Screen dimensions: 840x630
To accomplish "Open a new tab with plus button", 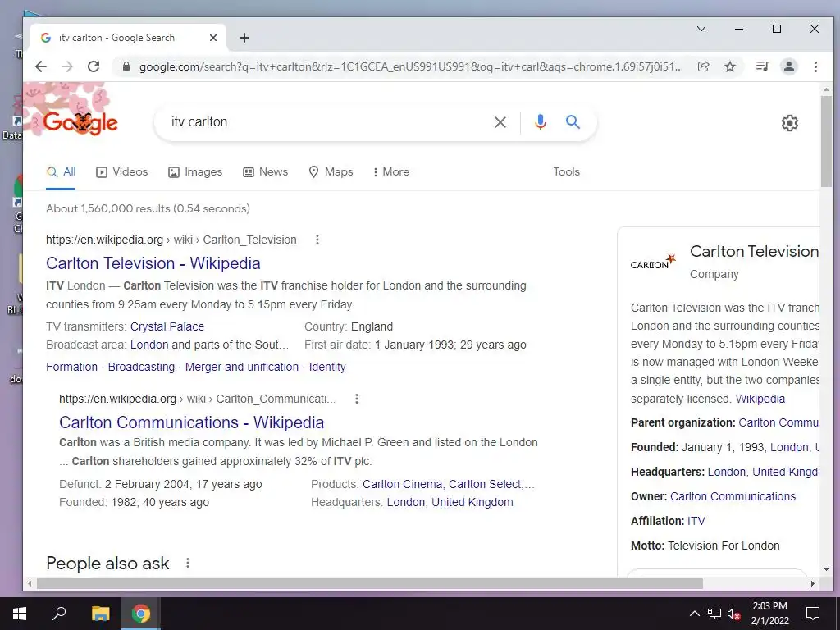I will coord(244,38).
